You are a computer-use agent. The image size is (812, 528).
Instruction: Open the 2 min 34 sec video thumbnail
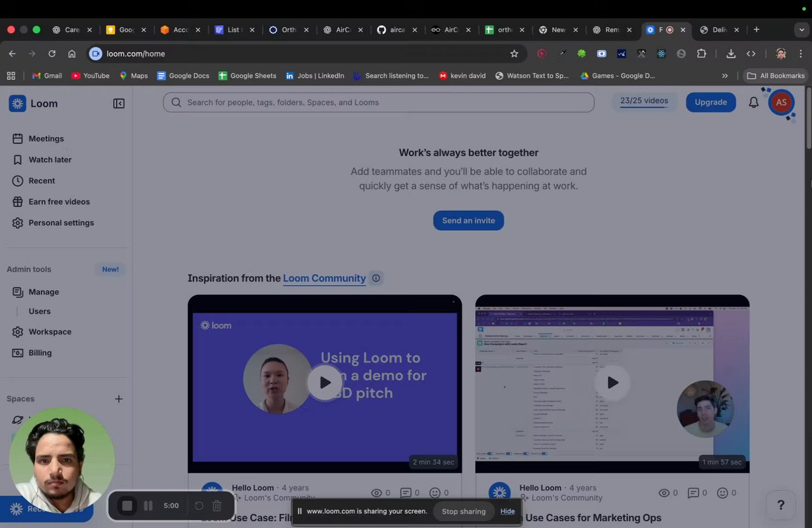tap(325, 384)
